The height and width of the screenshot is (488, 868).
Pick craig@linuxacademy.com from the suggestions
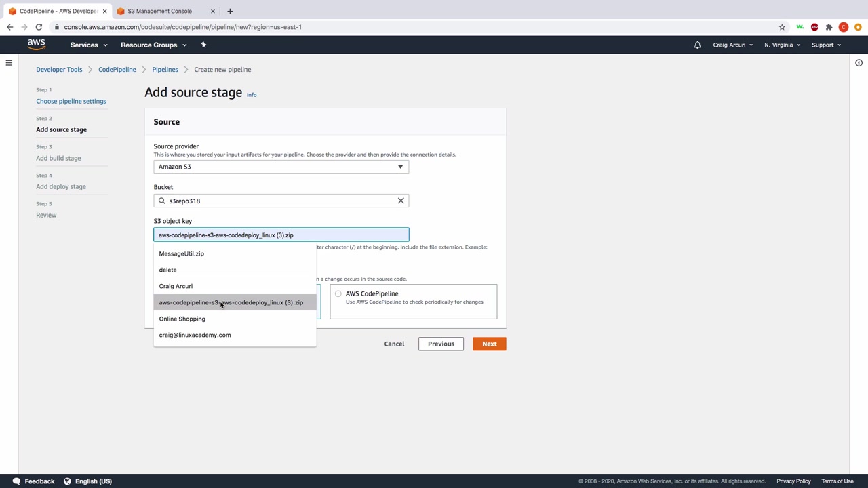(235, 335)
